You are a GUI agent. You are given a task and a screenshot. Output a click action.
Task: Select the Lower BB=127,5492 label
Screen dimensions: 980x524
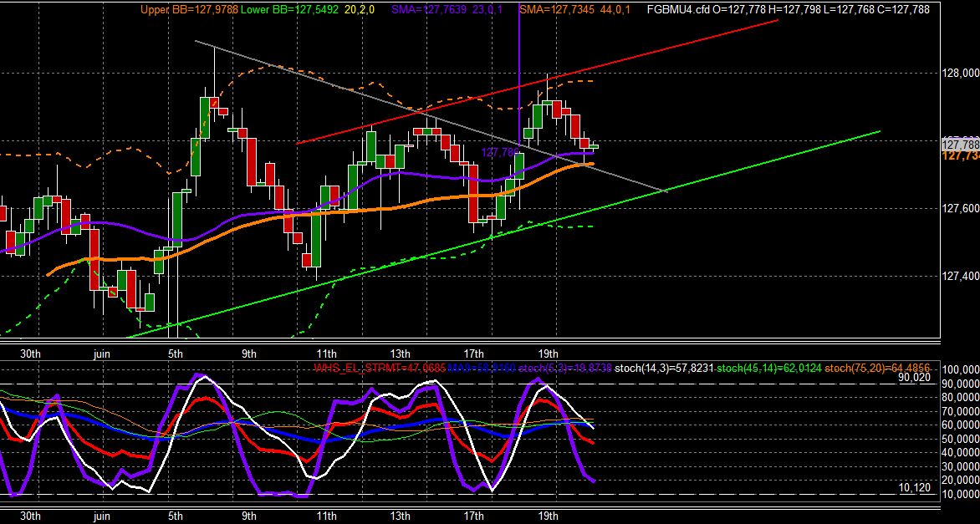pyautogui.click(x=289, y=9)
